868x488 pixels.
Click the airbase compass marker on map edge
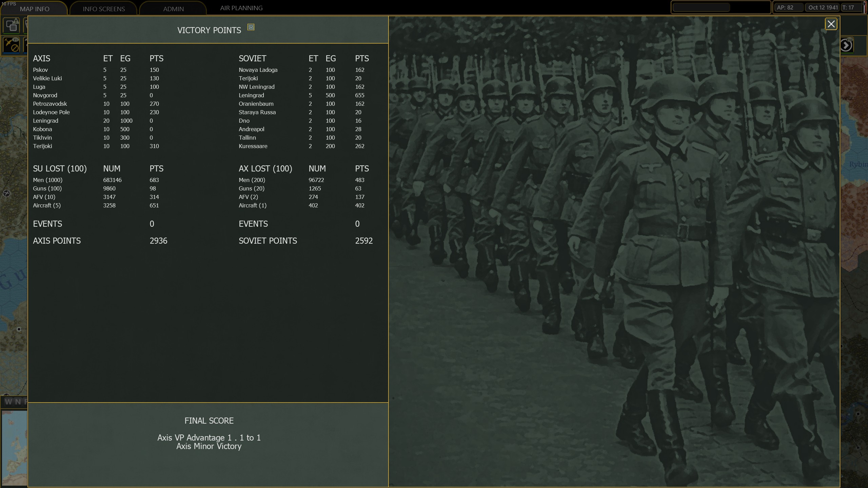click(x=6, y=194)
